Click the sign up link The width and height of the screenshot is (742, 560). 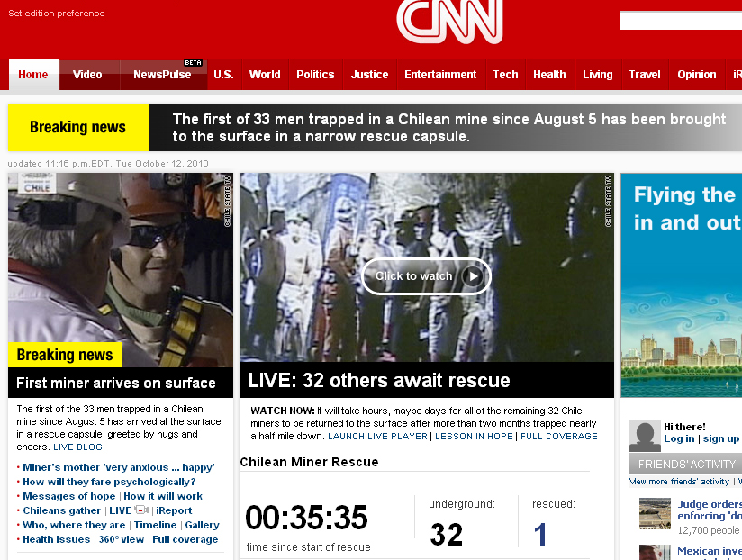point(720,439)
